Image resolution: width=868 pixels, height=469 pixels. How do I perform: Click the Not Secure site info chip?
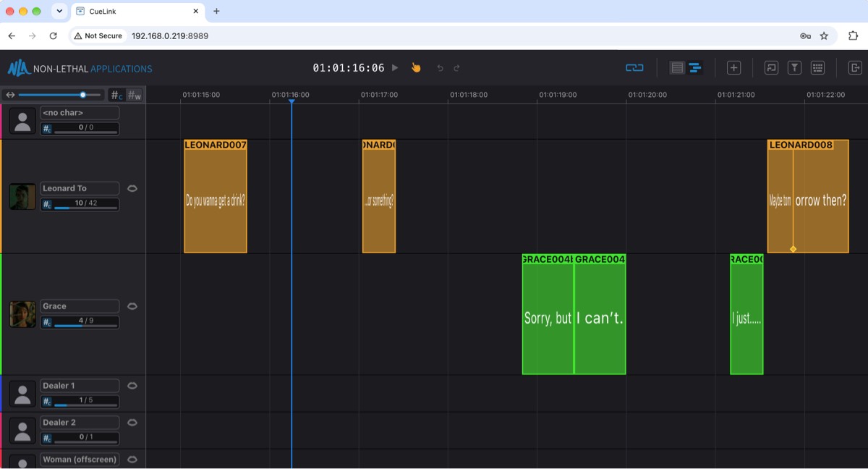(98, 35)
